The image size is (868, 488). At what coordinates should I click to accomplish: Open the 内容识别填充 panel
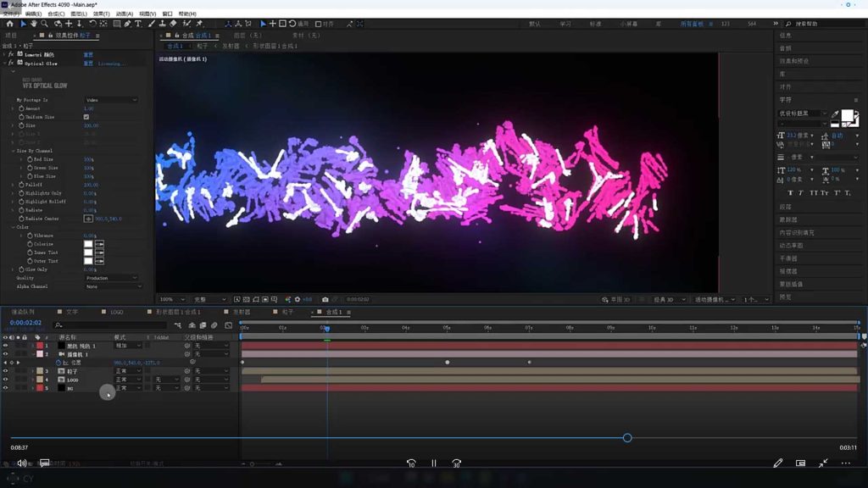(x=796, y=232)
